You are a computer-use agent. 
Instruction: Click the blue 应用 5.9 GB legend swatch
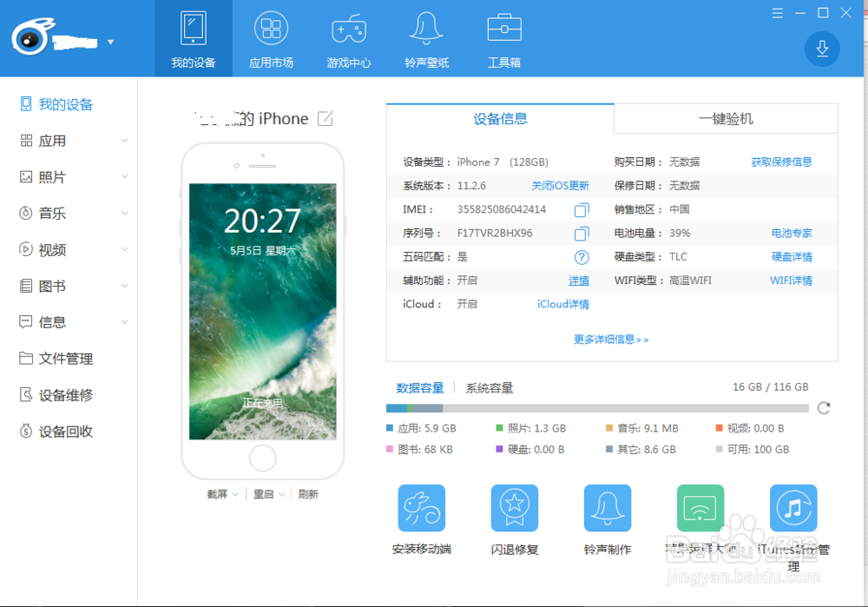tap(390, 428)
